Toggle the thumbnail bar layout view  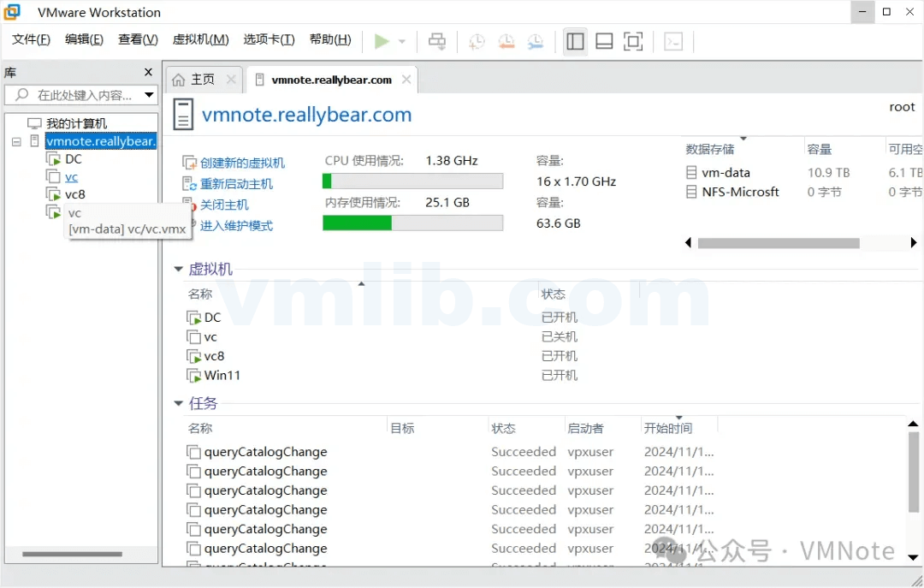click(x=604, y=40)
